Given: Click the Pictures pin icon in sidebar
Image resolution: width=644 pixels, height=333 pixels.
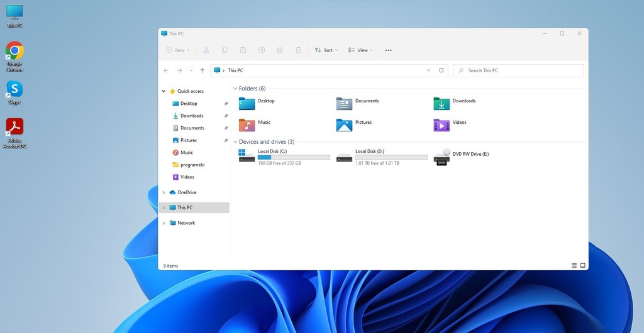Looking at the screenshot, I should click(226, 140).
